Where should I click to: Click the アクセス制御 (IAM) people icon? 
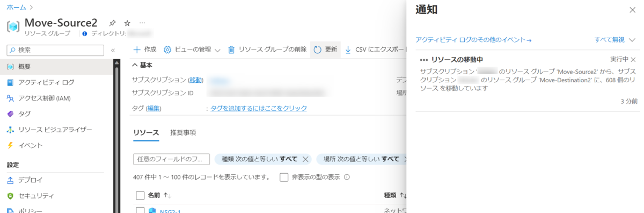[10, 98]
